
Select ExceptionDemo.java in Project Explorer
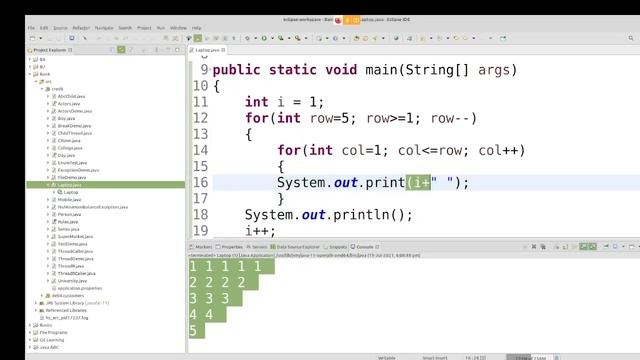tap(78, 170)
